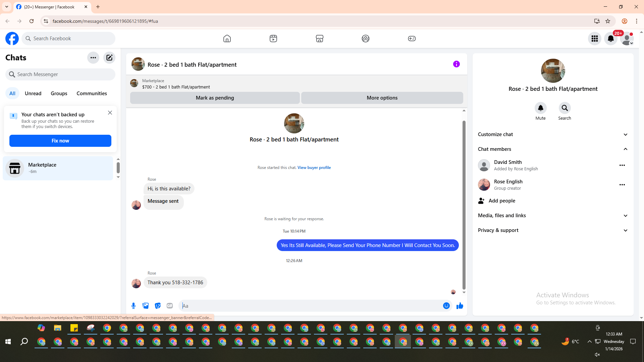Toggle conversation information panel icon
Image resolution: width=644 pixels, height=362 pixels.
(x=456, y=64)
